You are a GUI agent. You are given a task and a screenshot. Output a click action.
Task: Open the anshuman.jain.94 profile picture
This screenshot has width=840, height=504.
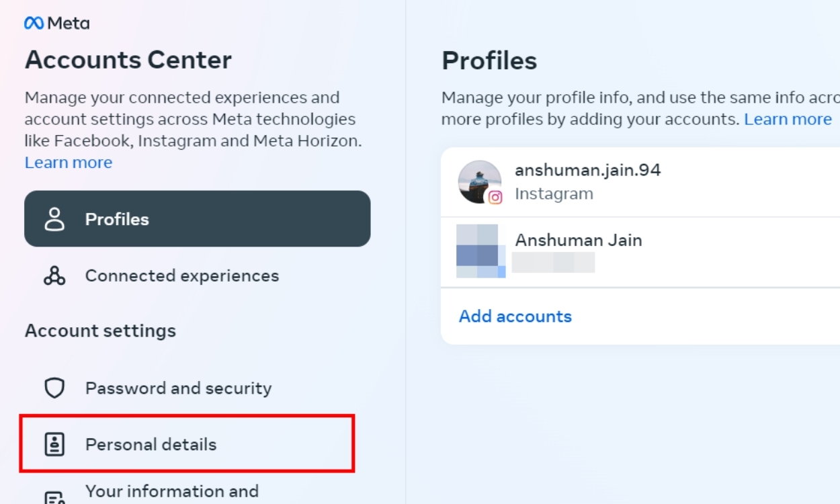pyautogui.click(x=478, y=180)
